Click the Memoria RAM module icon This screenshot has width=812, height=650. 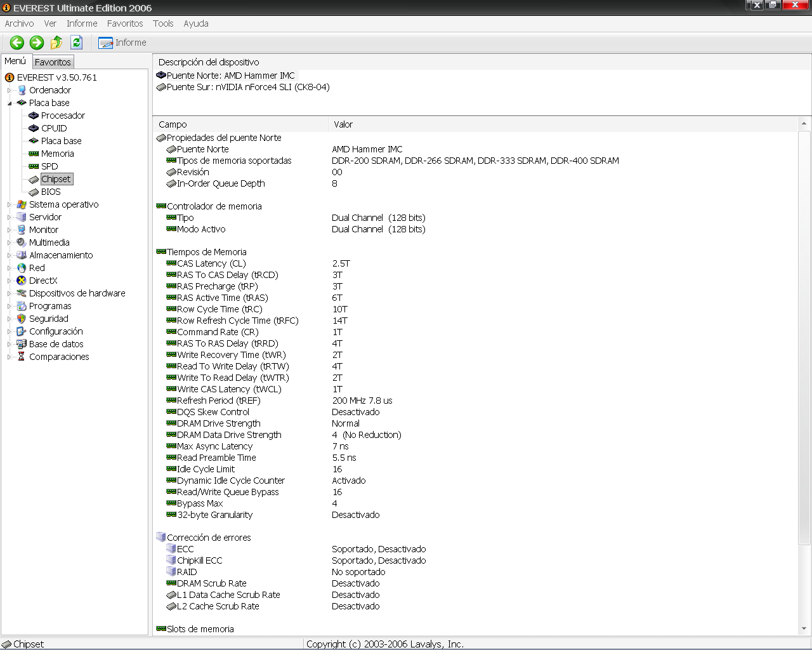(x=34, y=154)
